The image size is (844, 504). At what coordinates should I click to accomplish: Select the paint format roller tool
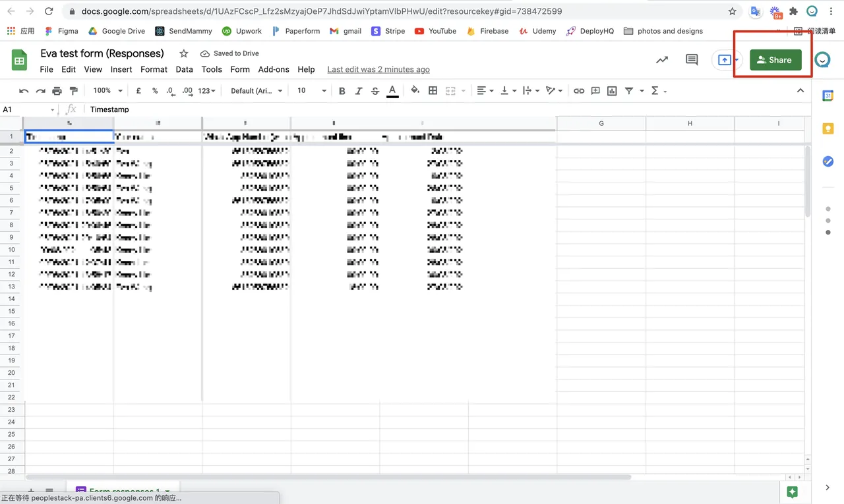tap(73, 91)
